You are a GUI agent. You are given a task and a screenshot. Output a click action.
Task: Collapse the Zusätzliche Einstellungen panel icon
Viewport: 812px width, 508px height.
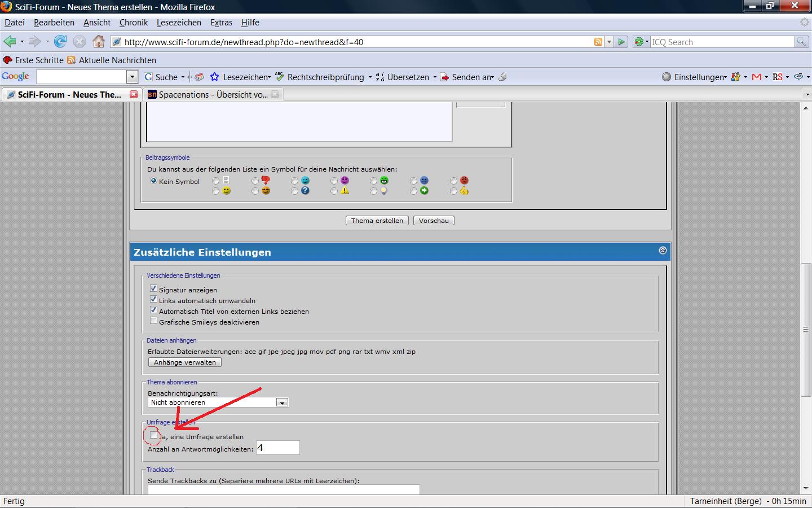663,250
